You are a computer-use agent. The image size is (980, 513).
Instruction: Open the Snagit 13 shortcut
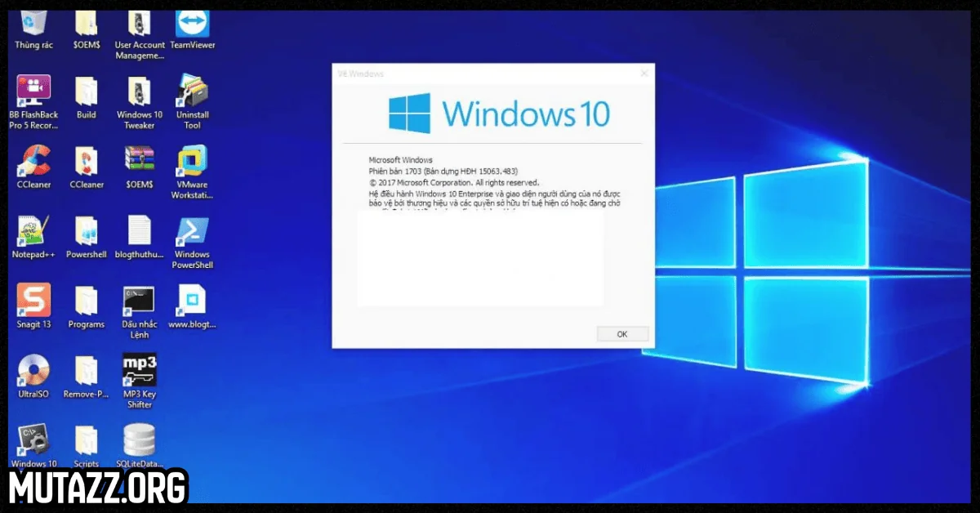[x=33, y=301]
